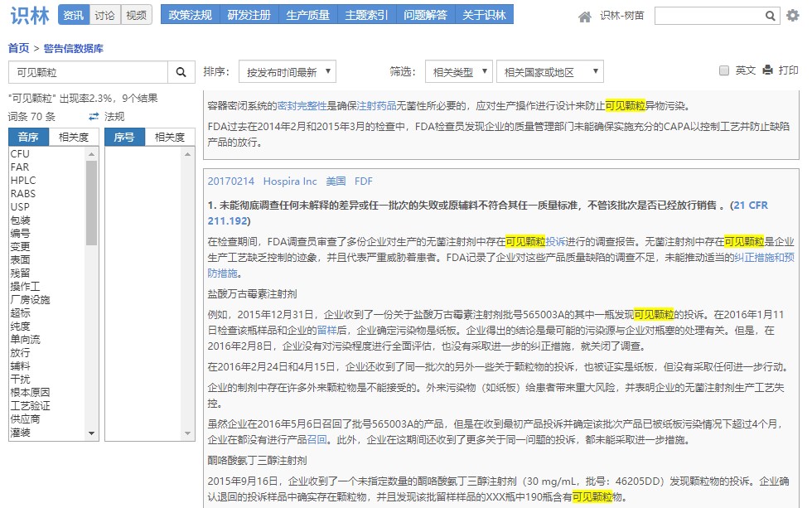Select USP in term list

tap(20, 206)
